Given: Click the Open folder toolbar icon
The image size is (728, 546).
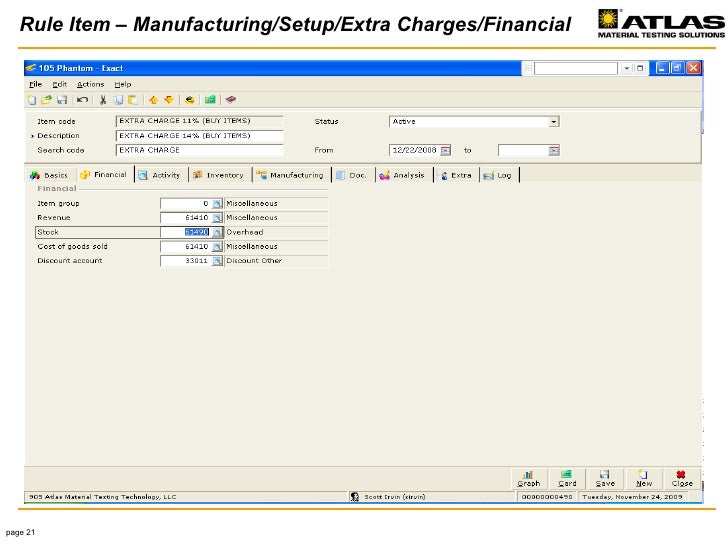Looking at the screenshot, I should (46, 100).
